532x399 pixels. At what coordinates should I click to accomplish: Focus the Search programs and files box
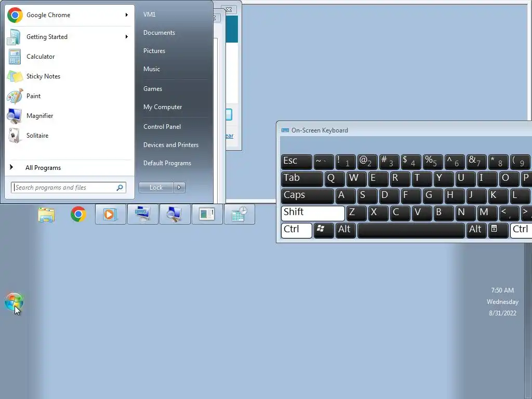[69, 188]
